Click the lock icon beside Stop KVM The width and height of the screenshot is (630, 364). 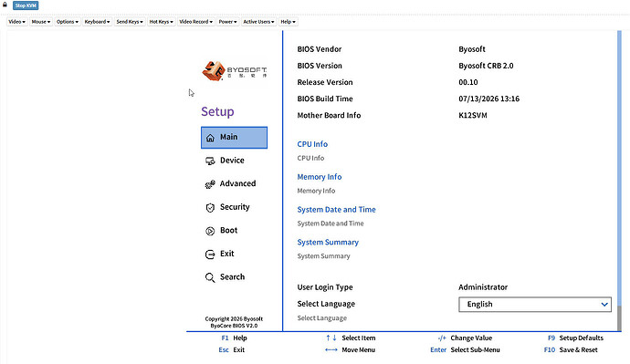coord(5,5)
